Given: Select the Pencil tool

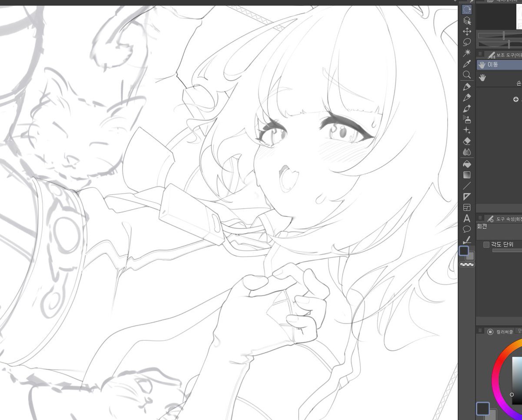Looking at the screenshot, I should click(x=467, y=97).
